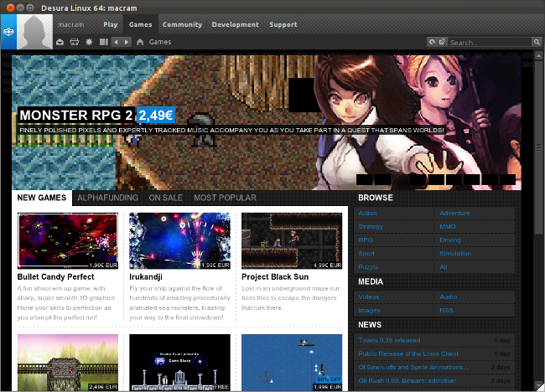
Task: Read Oil Rush 0.90 news item
Action: coord(407,381)
